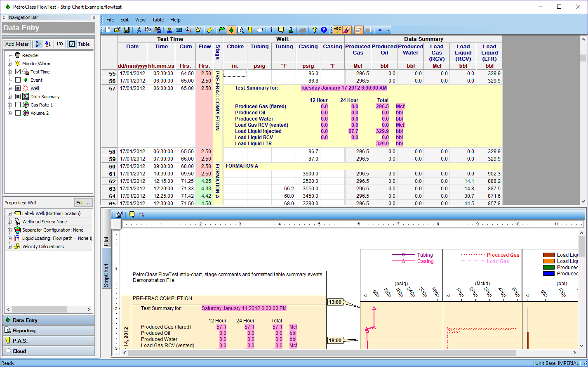Open the toolbar options dropdown arrow
Screen dimensions: 588x367
(x=388, y=30)
